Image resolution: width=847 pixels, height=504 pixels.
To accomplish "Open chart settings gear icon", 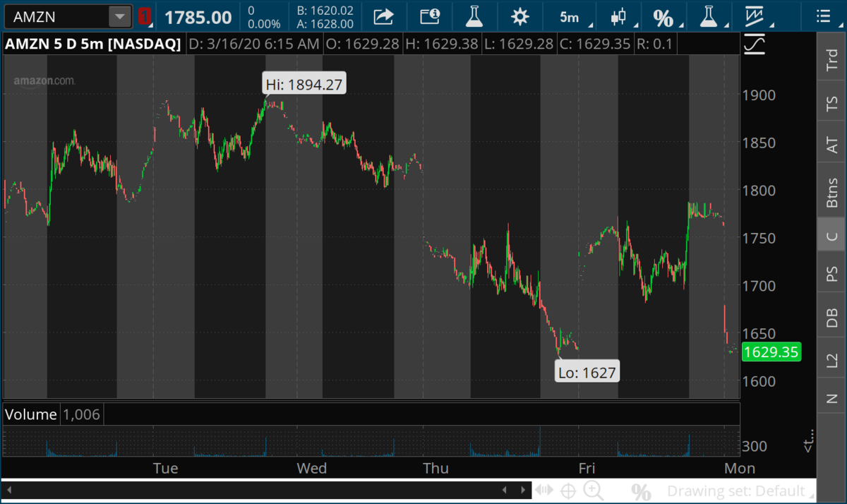I will [520, 16].
